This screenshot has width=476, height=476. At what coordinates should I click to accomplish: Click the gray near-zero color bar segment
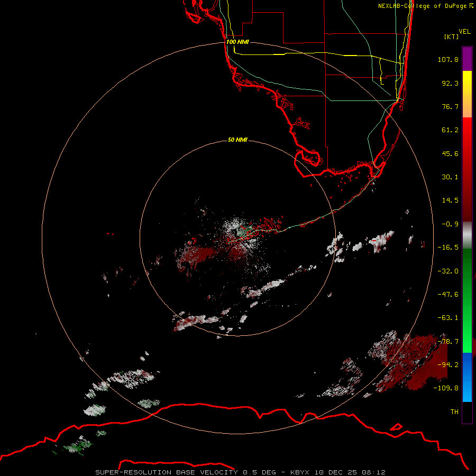click(x=467, y=235)
